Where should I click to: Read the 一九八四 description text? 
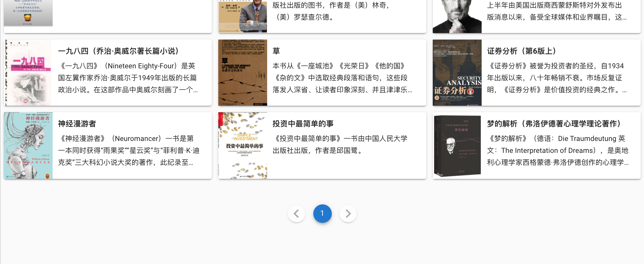point(128,78)
